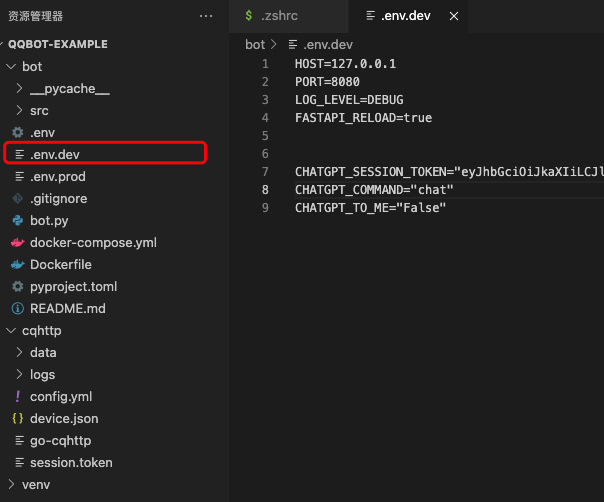Expand the src folder

pyautogui.click(x=39, y=110)
